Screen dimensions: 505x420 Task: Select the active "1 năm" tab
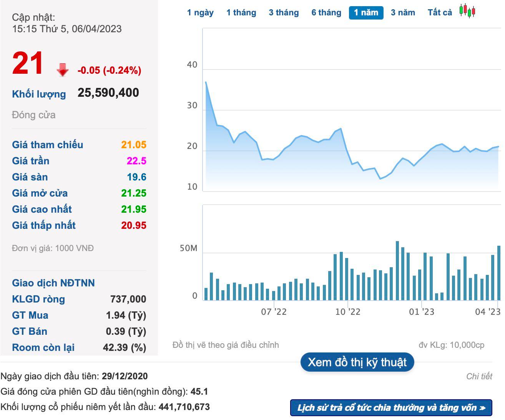pos(366,13)
